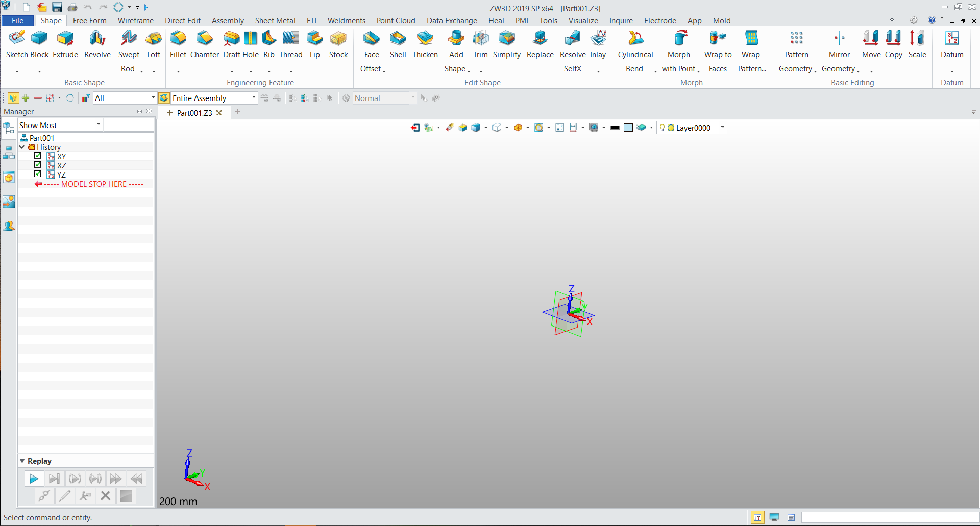Open the Datum tool
980x526 pixels.
pos(951,43)
